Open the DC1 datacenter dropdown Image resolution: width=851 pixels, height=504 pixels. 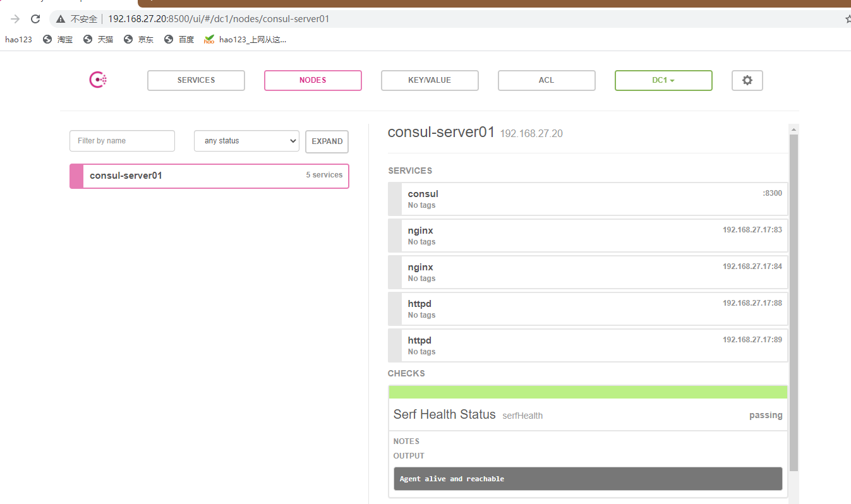point(663,80)
